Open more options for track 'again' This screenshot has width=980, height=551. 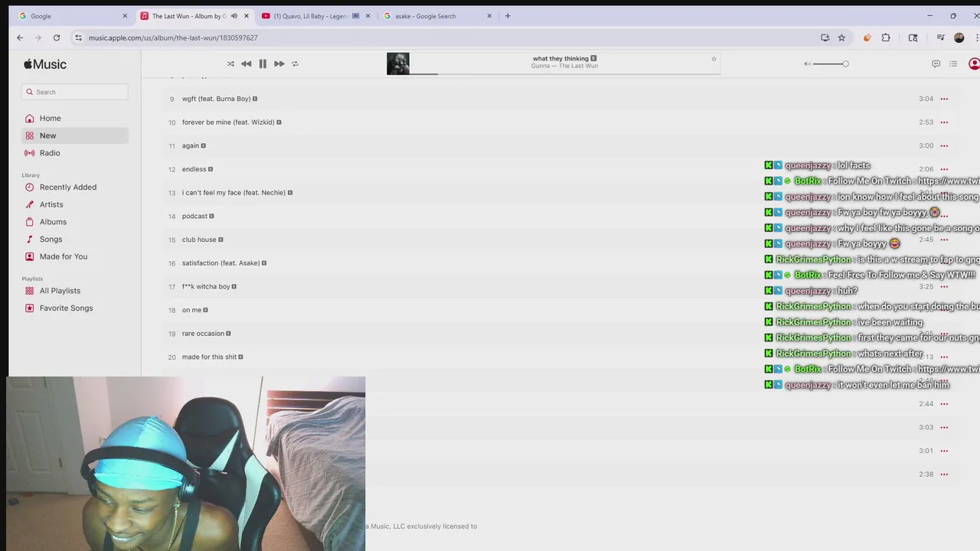coord(944,145)
